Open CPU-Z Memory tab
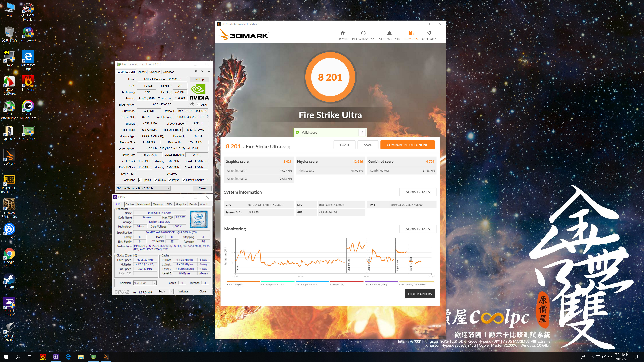 pos(157,204)
